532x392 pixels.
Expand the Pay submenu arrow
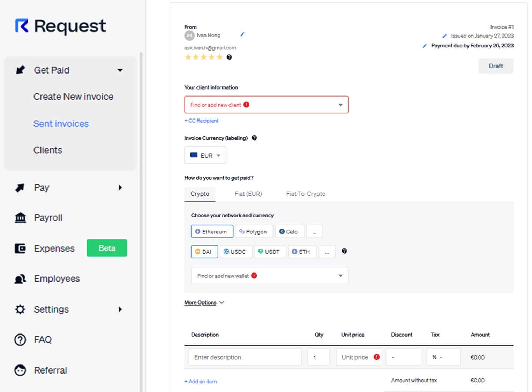pyautogui.click(x=120, y=188)
